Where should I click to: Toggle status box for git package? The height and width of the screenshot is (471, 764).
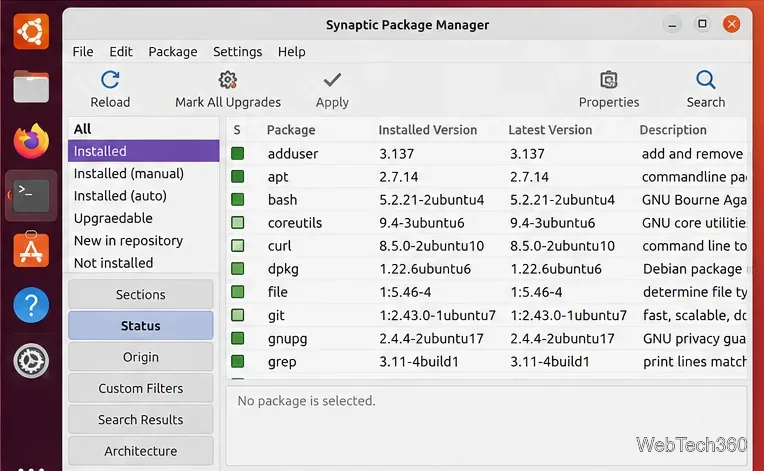point(237,315)
